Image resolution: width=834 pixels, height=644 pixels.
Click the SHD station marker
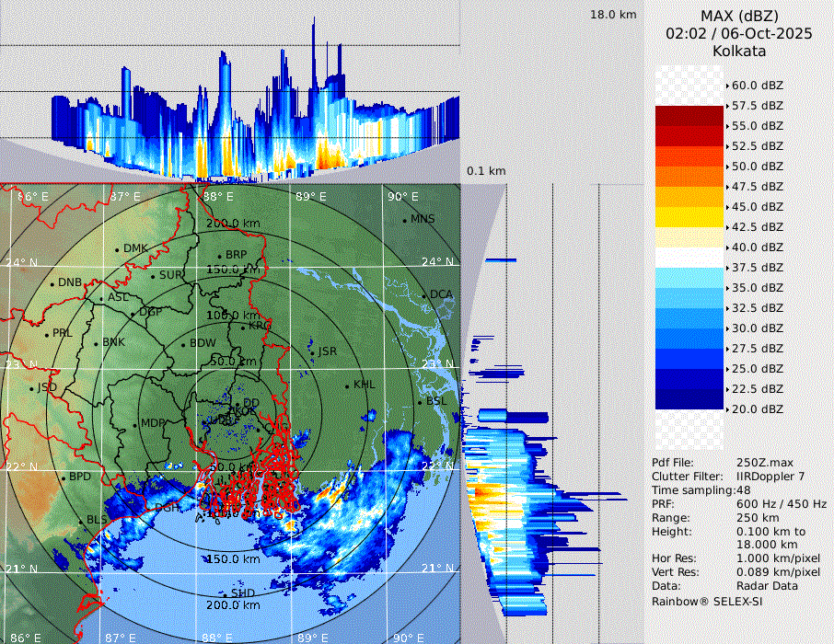pyautogui.click(x=226, y=594)
